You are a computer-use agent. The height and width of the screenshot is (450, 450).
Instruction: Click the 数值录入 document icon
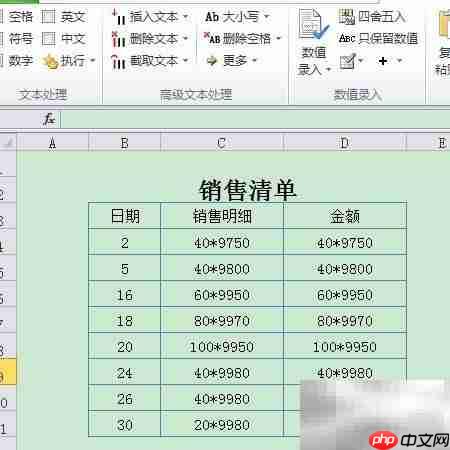pos(313,24)
